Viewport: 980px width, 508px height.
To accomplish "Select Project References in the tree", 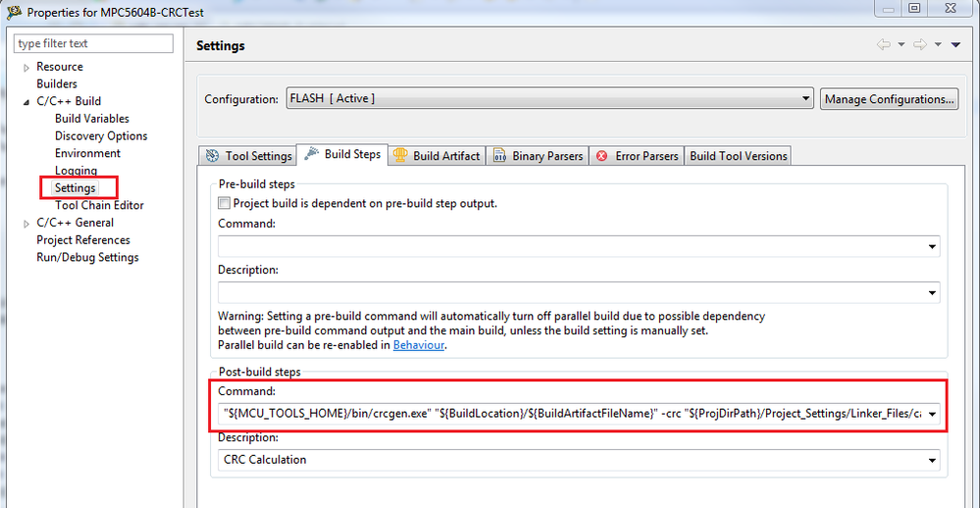I will (x=83, y=240).
